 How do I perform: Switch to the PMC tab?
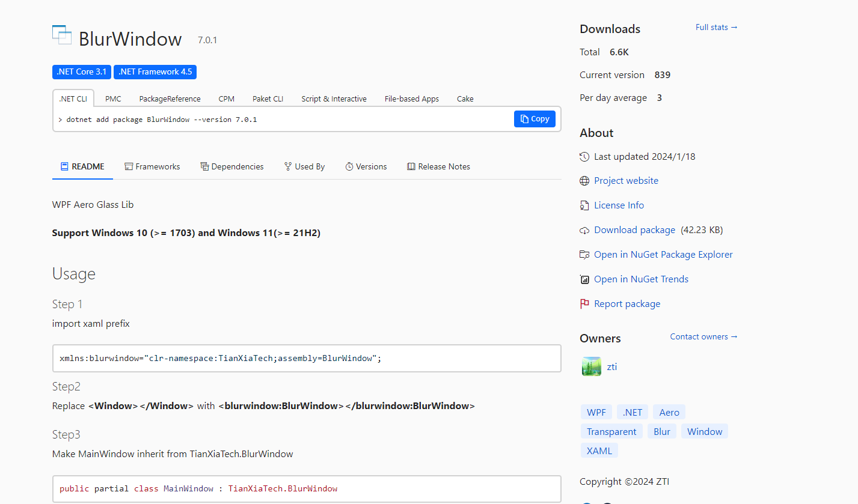(x=113, y=99)
